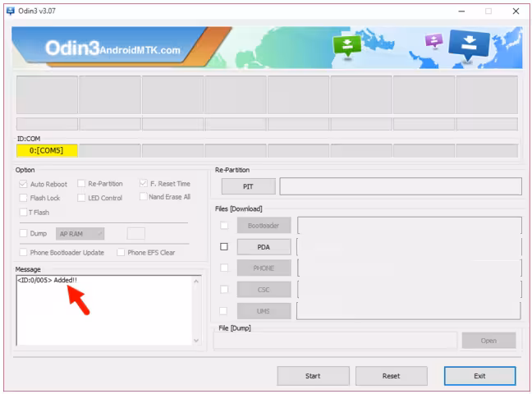The width and height of the screenshot is (532, 394).
Task: Click the PIT button
Action: [249, 186]
